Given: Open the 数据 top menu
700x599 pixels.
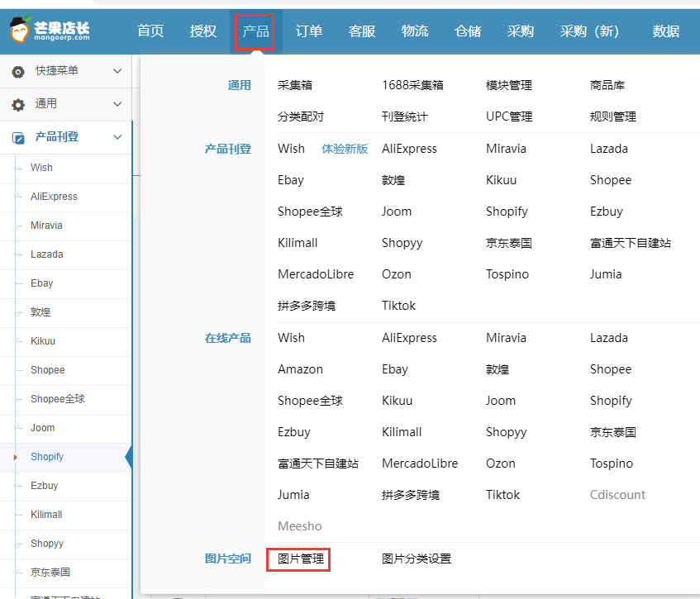Looking at the screenshot, I should point(666,31).
